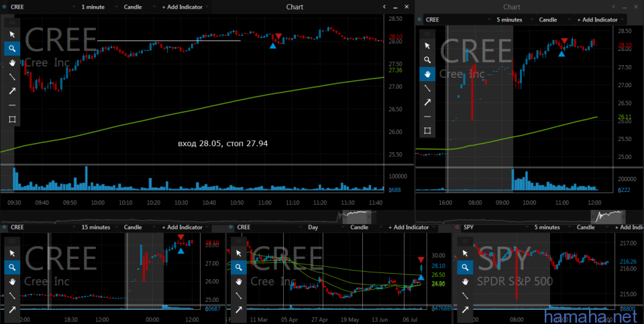Image resolution: width=644 pixels, height=324 pixels.
Task: Click Add Indicator in the 5 minutes CREE chart
Action: [598, 19]
